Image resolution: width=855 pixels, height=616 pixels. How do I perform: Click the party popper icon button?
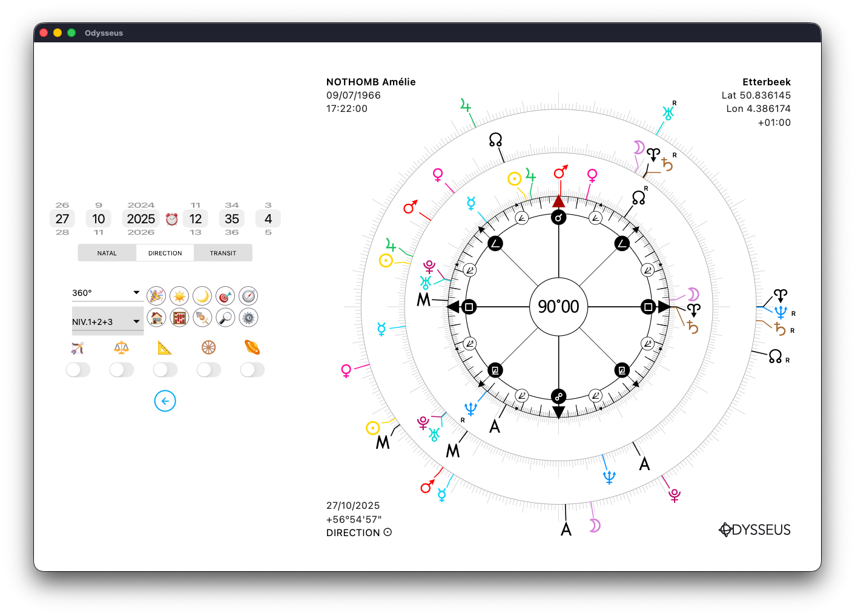(156, 296)
